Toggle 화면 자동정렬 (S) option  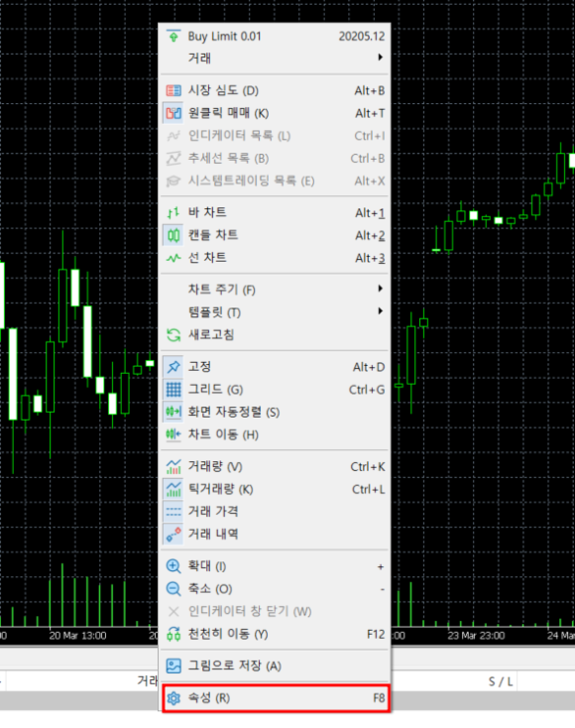(x=275, y=412)
